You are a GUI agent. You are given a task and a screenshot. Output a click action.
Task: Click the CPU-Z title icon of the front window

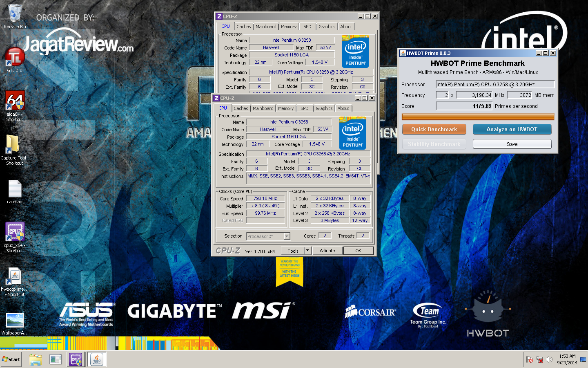tap(216, 98)
